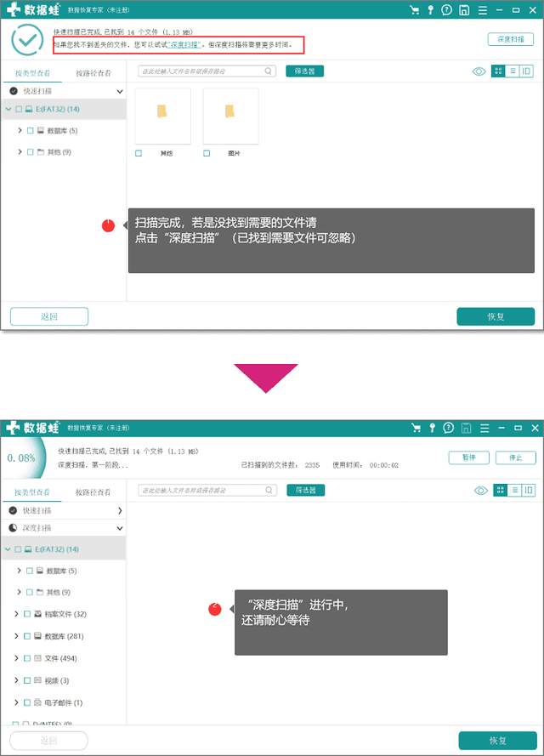
Task: Open the shopping cart icon in the top window
Action: click(414, 9)
